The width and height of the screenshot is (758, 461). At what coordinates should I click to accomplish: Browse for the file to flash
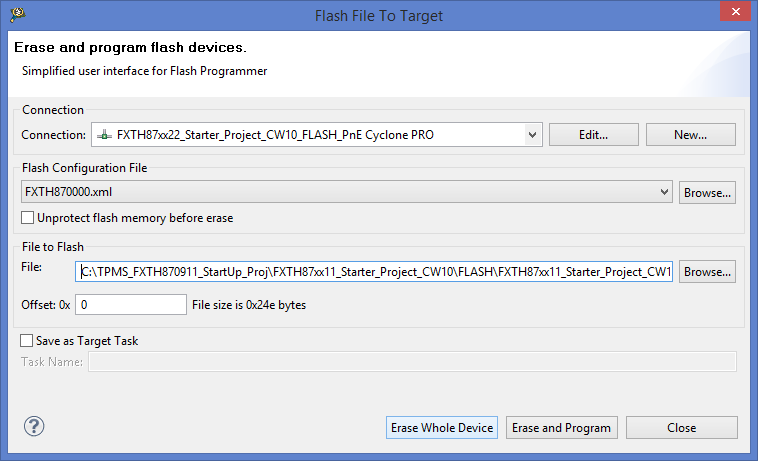[707, 271]
